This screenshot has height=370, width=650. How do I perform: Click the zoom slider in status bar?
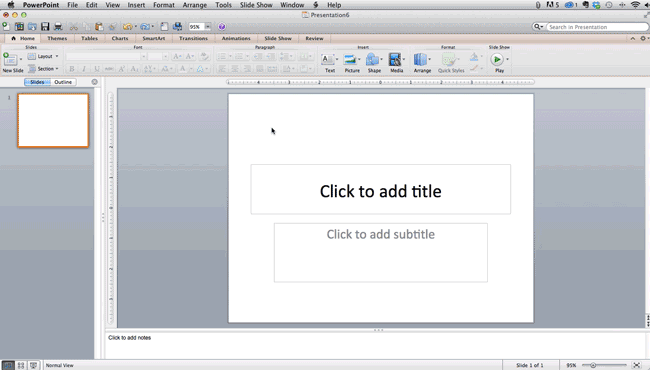pyautogui.click(x=604, y=365)
